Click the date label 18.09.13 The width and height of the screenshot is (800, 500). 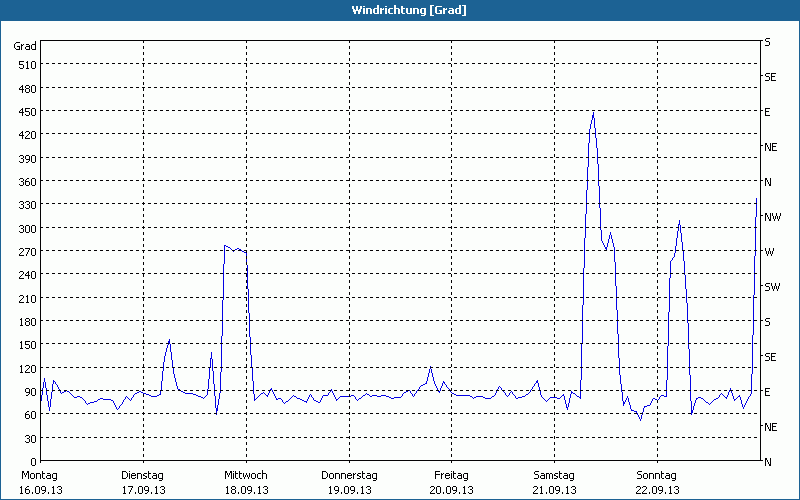click(x=245, y=490)
